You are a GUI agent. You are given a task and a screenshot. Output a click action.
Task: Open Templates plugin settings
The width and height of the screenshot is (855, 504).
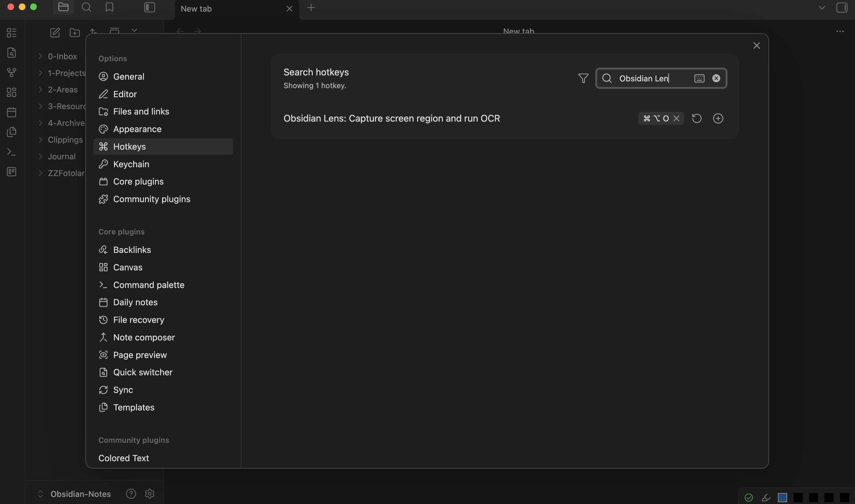[163, 407]
